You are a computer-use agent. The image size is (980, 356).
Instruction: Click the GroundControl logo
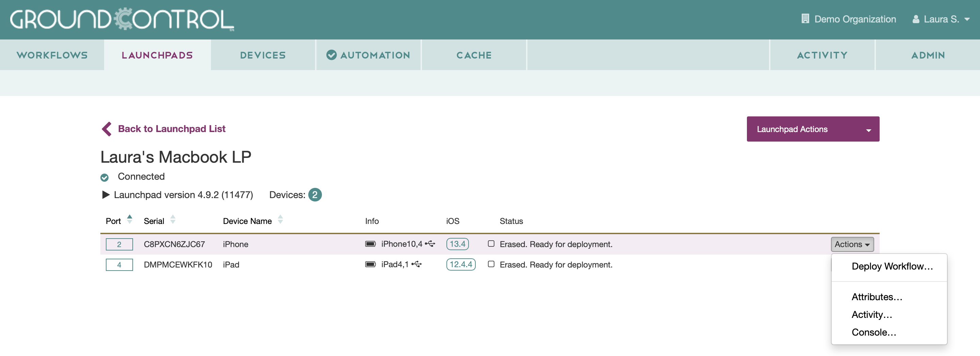[122, 19]
